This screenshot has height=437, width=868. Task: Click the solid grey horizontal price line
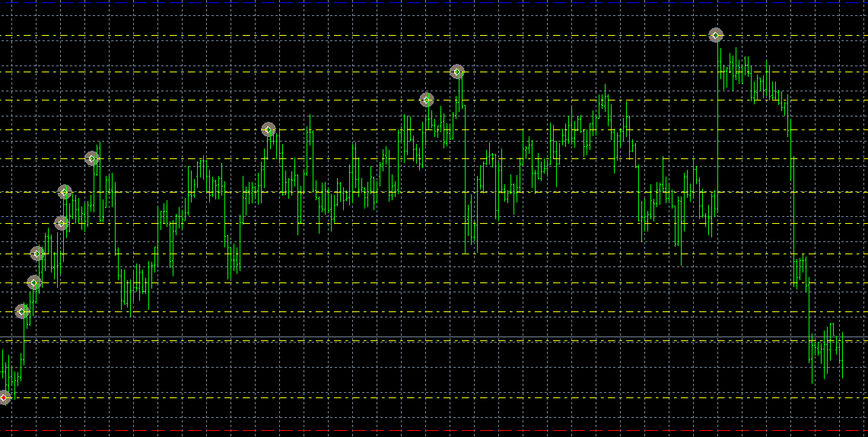434,337
